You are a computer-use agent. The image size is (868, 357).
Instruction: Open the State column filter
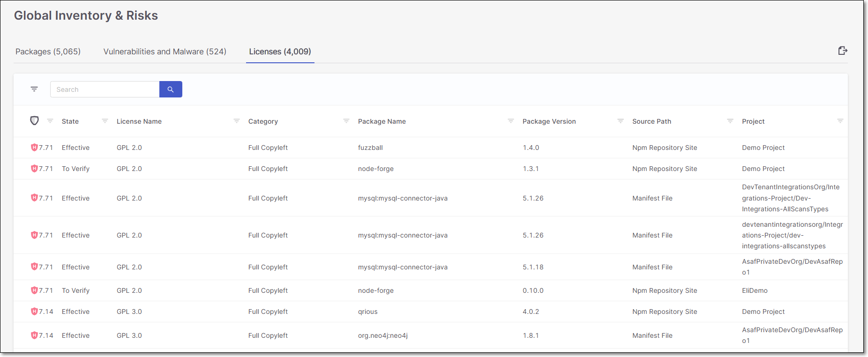tap(105, 121)
